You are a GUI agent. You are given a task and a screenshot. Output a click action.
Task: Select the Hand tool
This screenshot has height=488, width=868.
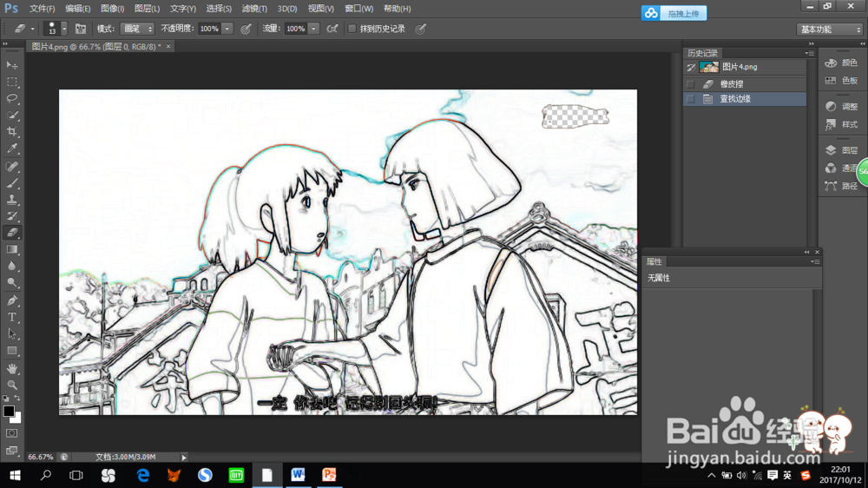11,368
